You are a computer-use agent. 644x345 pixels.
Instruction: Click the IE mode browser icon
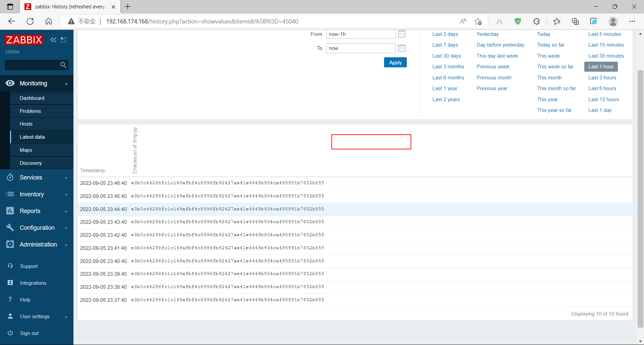tap(594, 21)
